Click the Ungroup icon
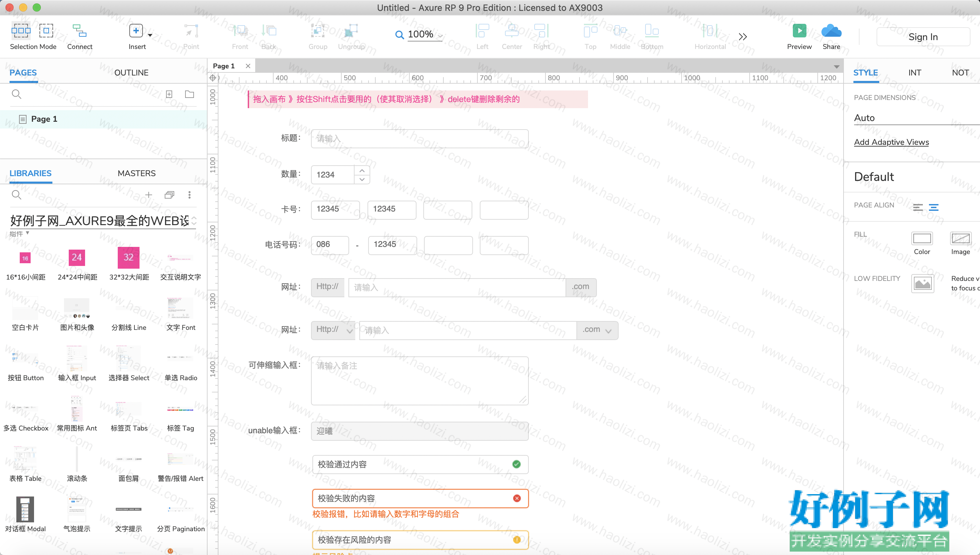 [351, 31]
